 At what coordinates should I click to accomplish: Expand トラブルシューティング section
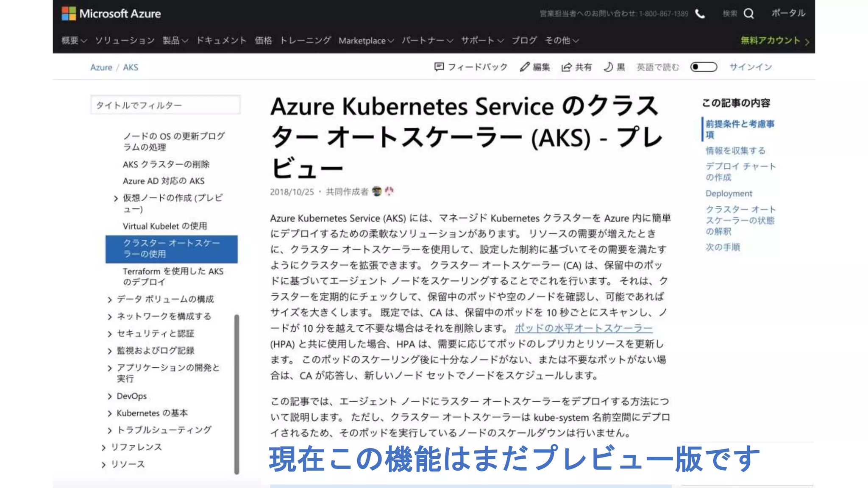click(x=110, y=430)
